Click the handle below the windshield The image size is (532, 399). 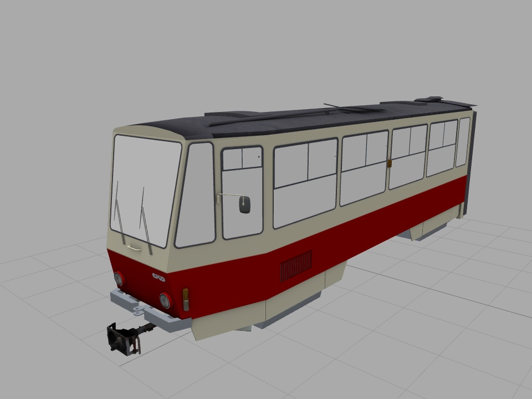pos(134,249)
